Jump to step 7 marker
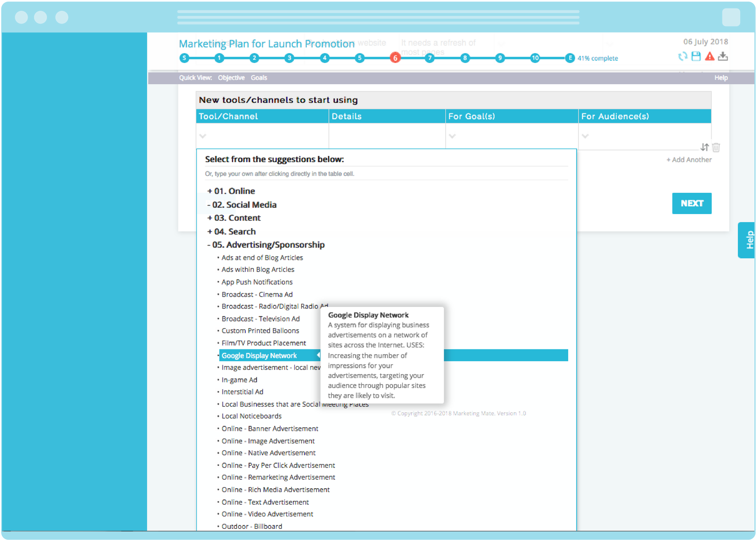 (430, 58)
